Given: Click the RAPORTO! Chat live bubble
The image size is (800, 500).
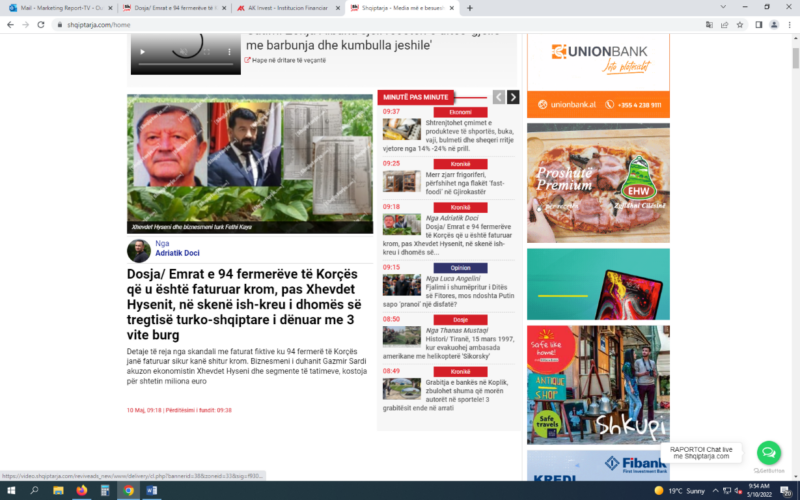Looking at the screenshot, I should pyautogui.click(x=701, y=453).
